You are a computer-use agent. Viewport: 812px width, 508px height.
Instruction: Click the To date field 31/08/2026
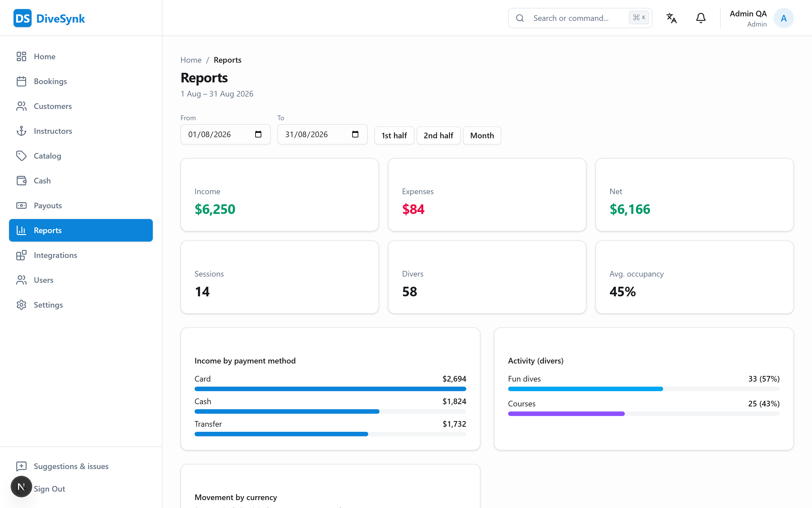tap(323, 134)
